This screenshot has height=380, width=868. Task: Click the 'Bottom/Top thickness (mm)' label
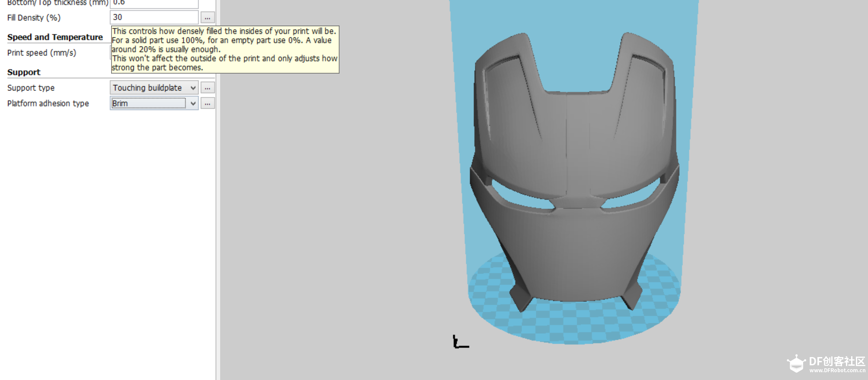[58, 3]
